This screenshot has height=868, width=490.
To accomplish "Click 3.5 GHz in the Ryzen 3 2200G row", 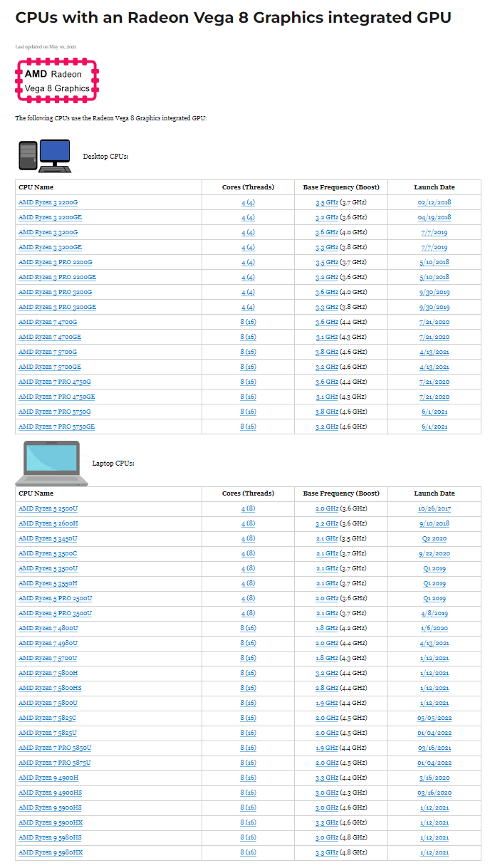I will [x=327, y=203].
